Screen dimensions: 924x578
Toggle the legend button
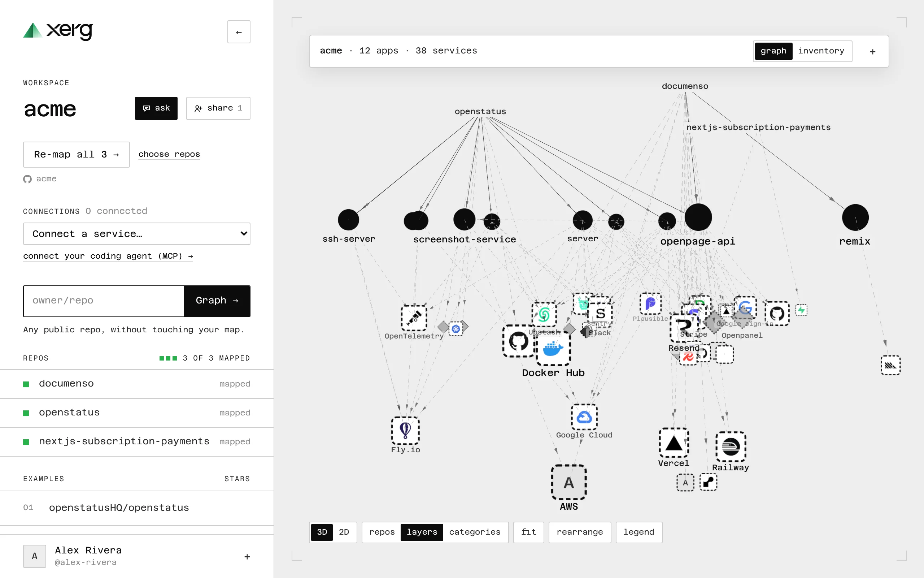click(639, 532)
